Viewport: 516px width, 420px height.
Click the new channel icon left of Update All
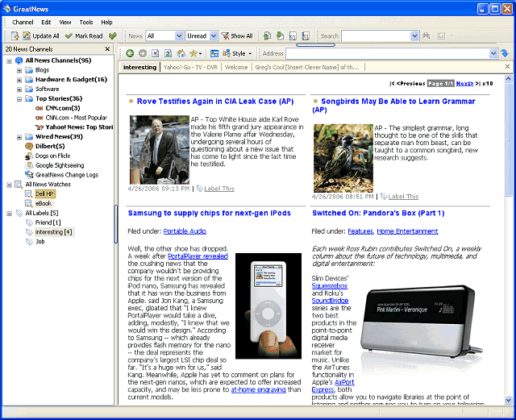15,36
